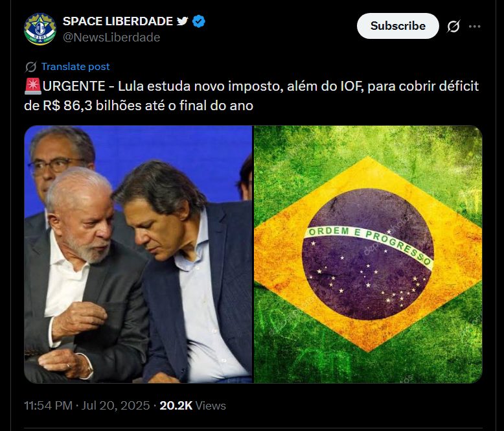Open the three-dot more options menu
This screenshot has width=504, height=431.
[474, 27]
